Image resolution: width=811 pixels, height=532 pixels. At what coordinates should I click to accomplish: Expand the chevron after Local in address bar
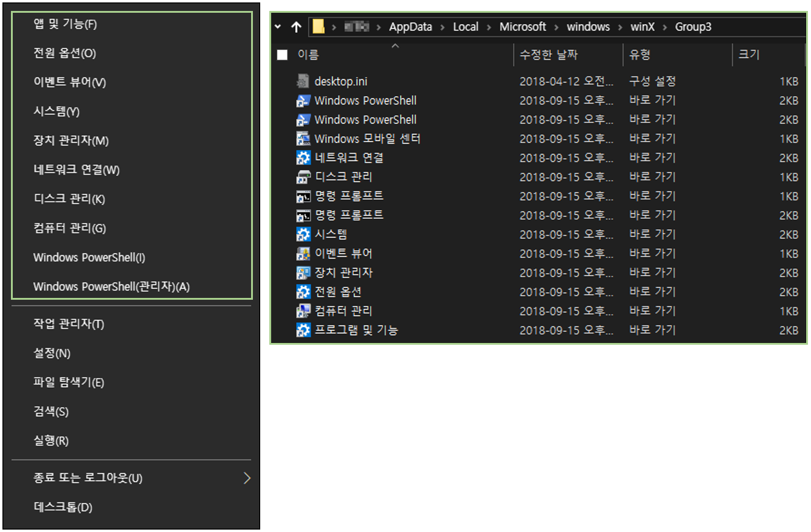pos(489,27)
